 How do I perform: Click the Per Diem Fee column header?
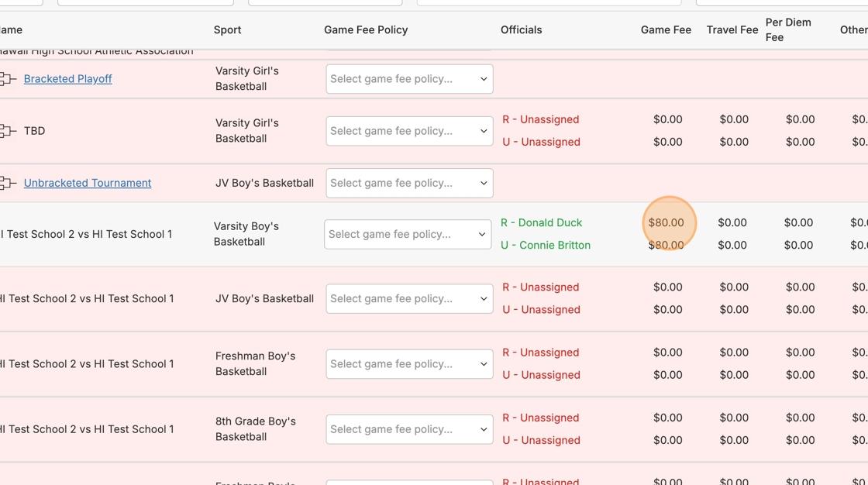click(x=787, y=30)
